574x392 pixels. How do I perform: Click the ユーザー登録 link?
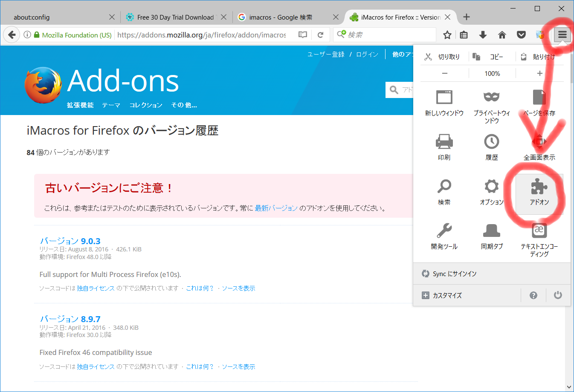click(x=326, y=54)
